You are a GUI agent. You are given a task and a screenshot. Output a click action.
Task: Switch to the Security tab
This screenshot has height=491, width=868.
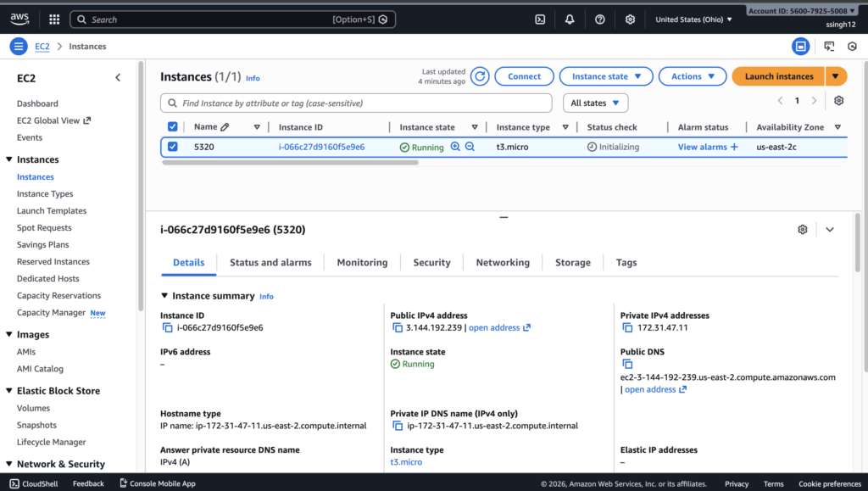[x=431, y=263]
